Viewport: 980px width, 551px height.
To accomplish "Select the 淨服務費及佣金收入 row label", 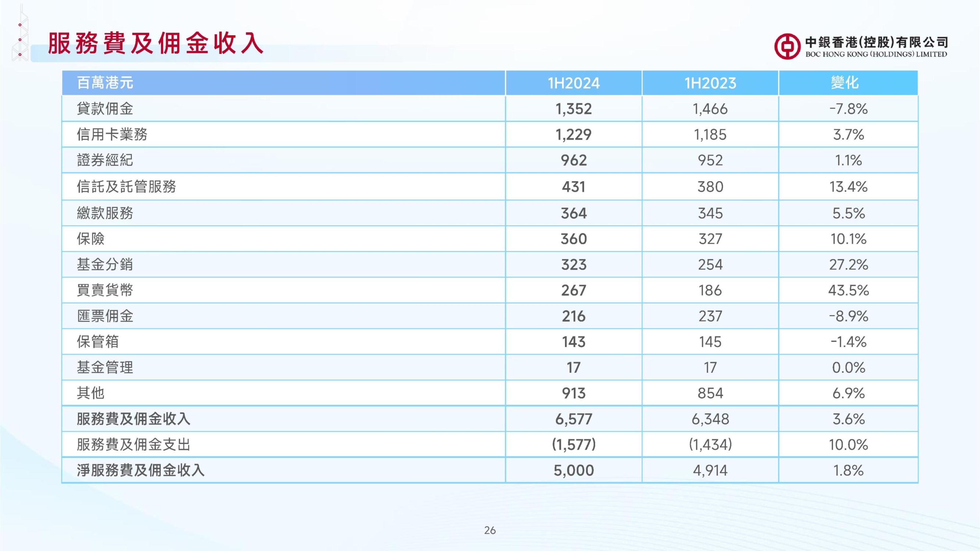I will [x=141, y=470].
